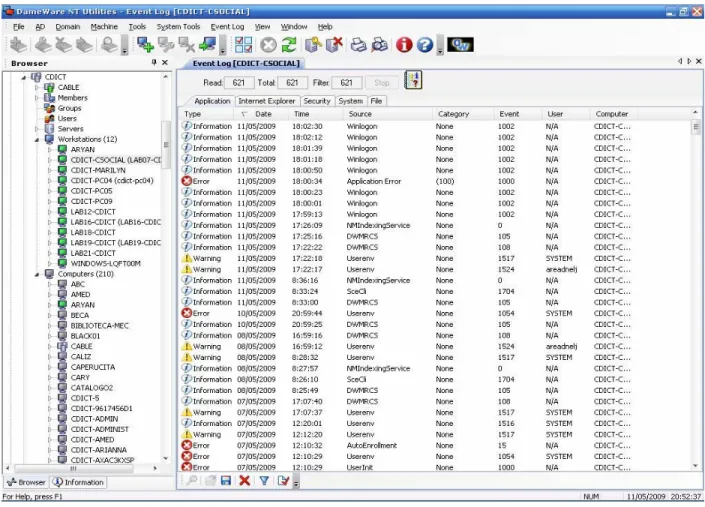Image resolution: width=705 pixels, height=507 pixels.
Task: Collapse the Workstations (12) node
Action: 37,139
